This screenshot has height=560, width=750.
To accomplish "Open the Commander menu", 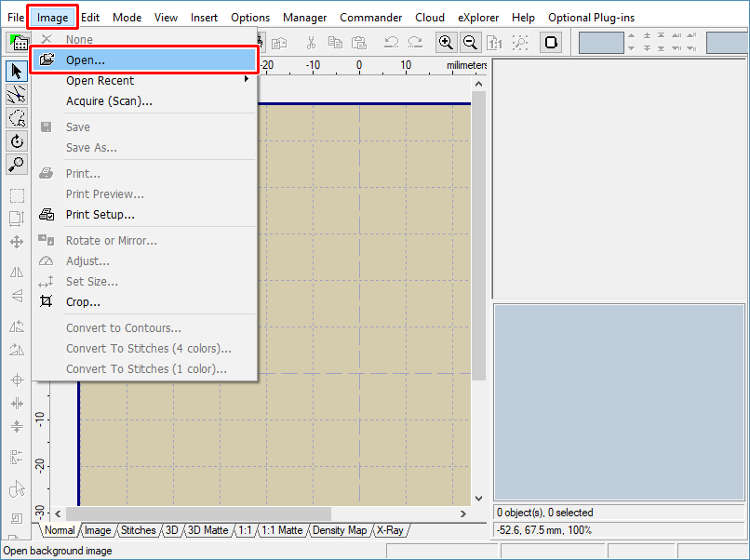I will point(370,18).
